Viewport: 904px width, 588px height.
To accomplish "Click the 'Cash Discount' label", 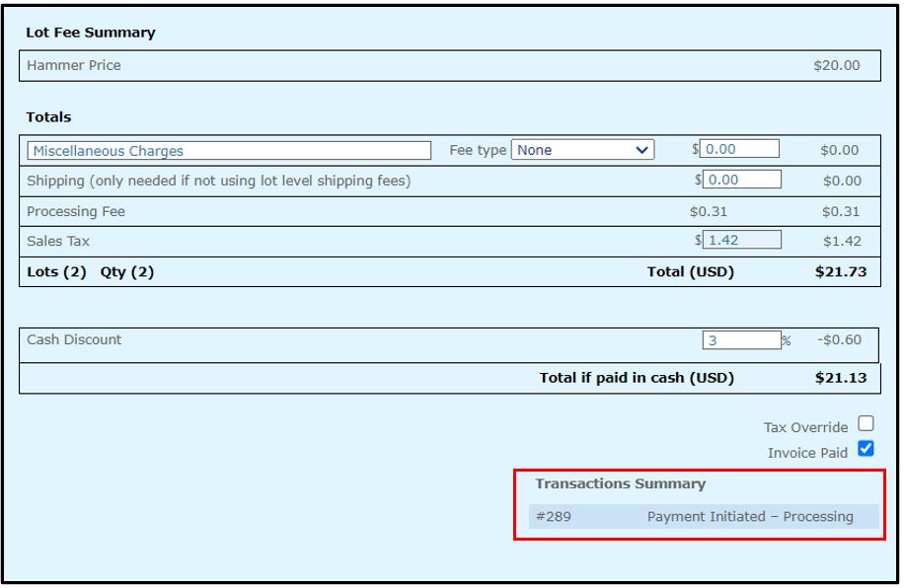I will click(x=74, y=339).
